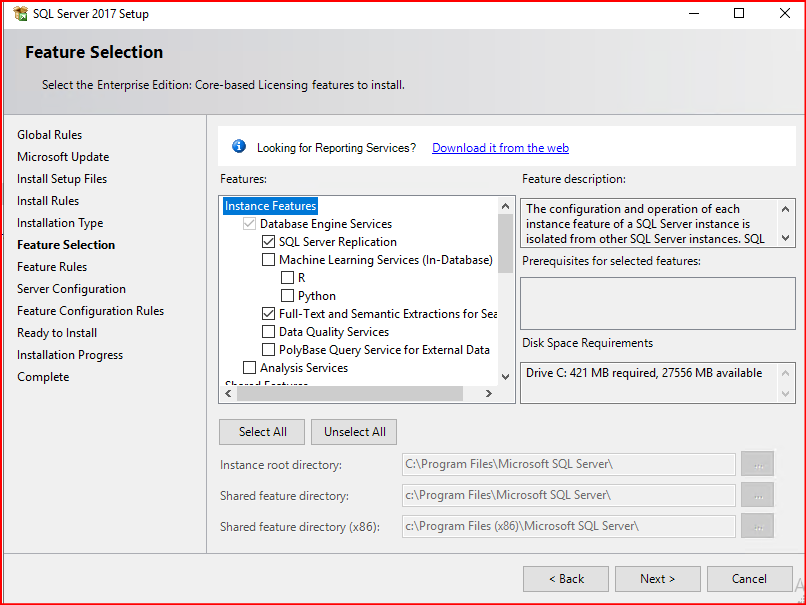
Task: Click the feature description scroll up arrow
Action: click(x=785, y=209)
